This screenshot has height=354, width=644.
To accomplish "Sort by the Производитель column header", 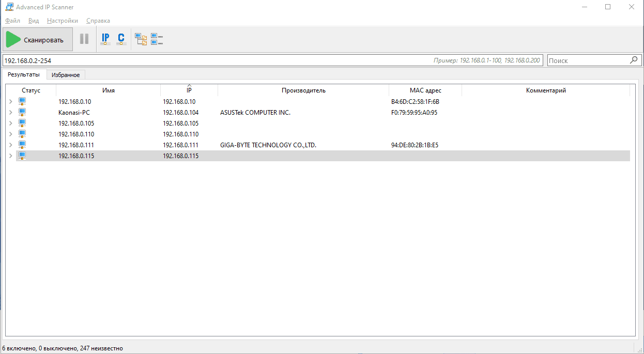I will 303,90.
